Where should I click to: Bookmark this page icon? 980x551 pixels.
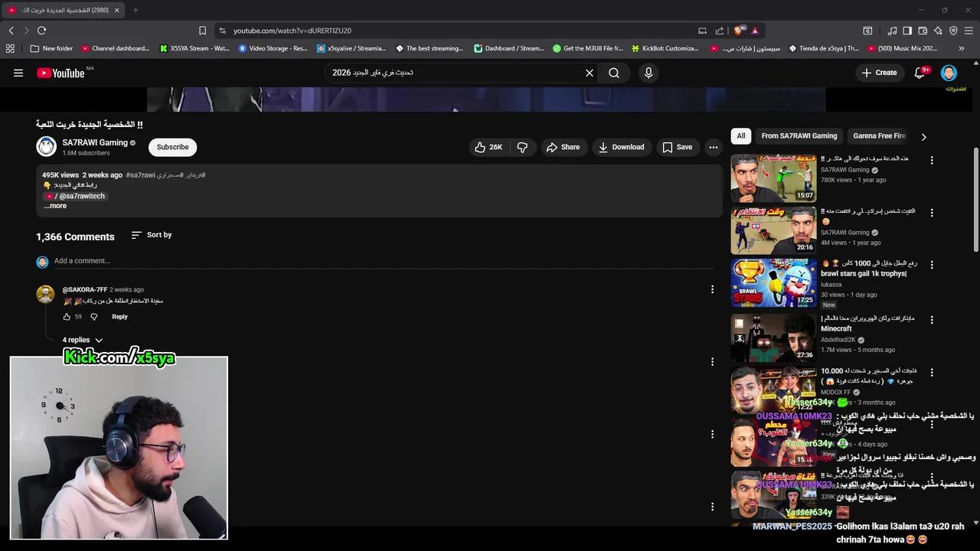coord(202,31)
